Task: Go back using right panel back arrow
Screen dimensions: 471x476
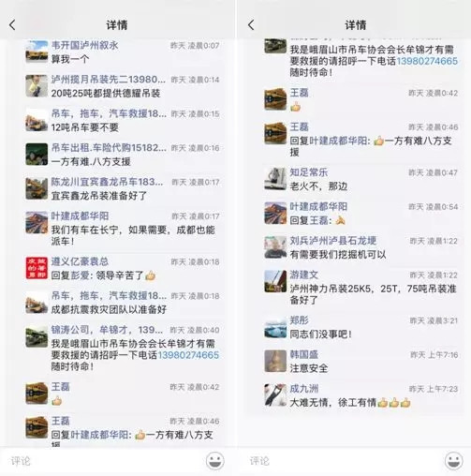Action: pos(251,25)
